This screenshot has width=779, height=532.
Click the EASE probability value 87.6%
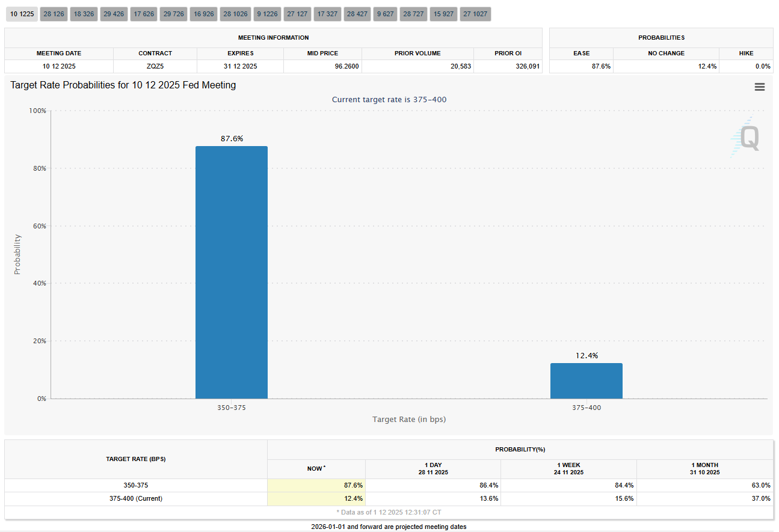point(601,66)
